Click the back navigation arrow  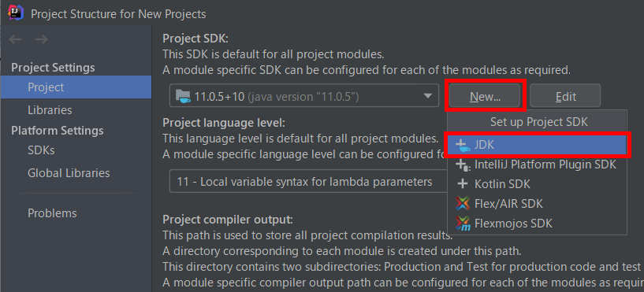(16, 39)
